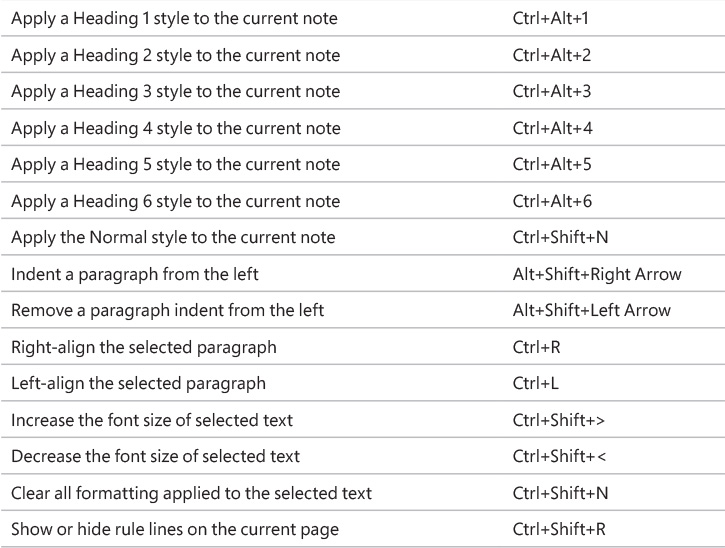The height and width of the screenshot is (548, 725).
Task: Select the Alt+Shift+Right Arrow shortcut text
Action: 597,275
